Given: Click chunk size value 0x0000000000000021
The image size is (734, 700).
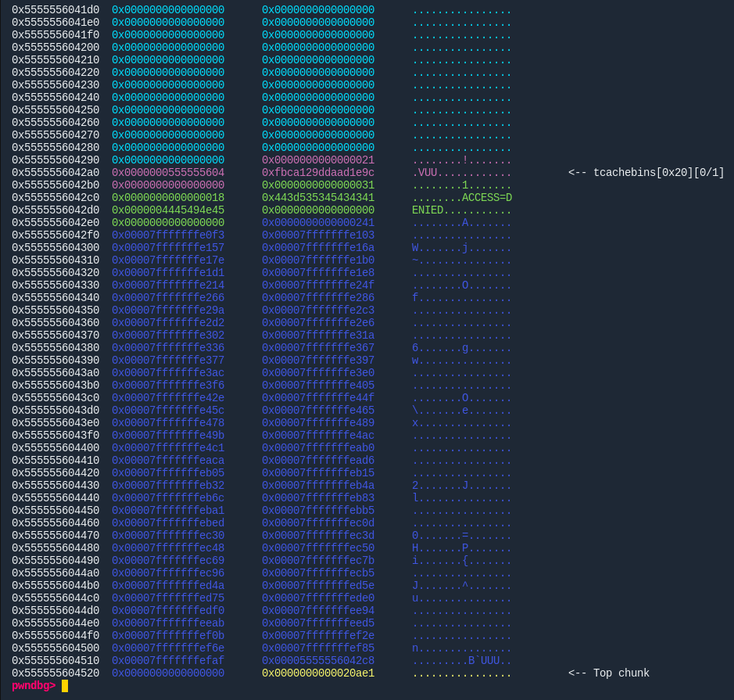Looking at the screenshot, I should 318,160.
